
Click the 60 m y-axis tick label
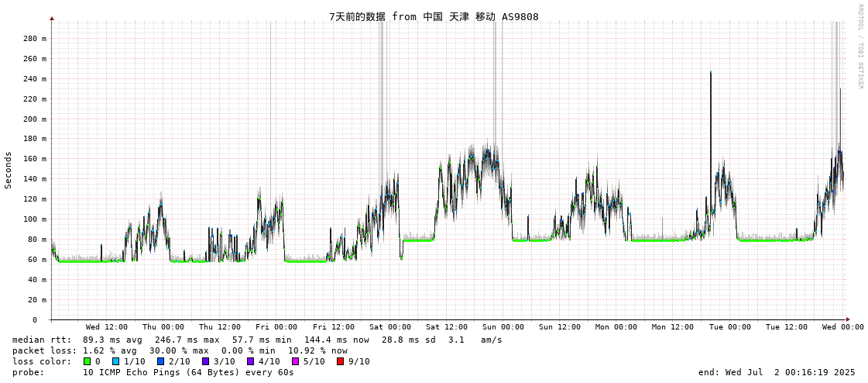tap(38, 260)
